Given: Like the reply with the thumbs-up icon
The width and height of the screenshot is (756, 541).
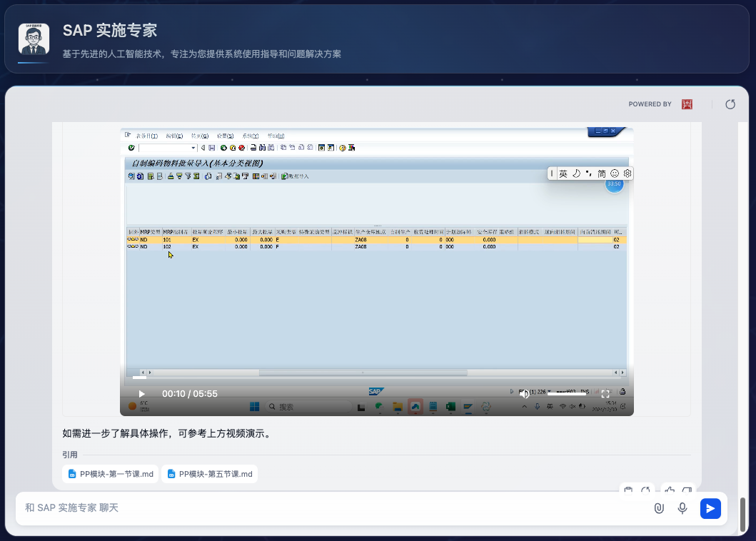Looking at the screenshot, I should tap(670, 490).
